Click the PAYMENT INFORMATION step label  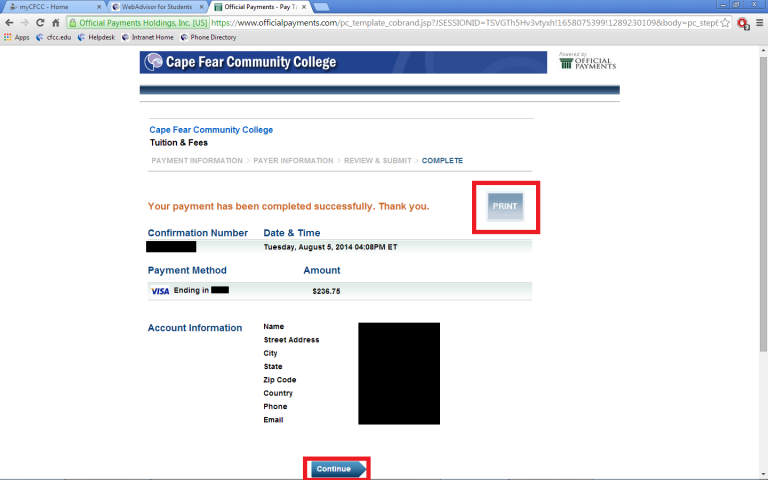pyautogui.click(x=197, y=161)
